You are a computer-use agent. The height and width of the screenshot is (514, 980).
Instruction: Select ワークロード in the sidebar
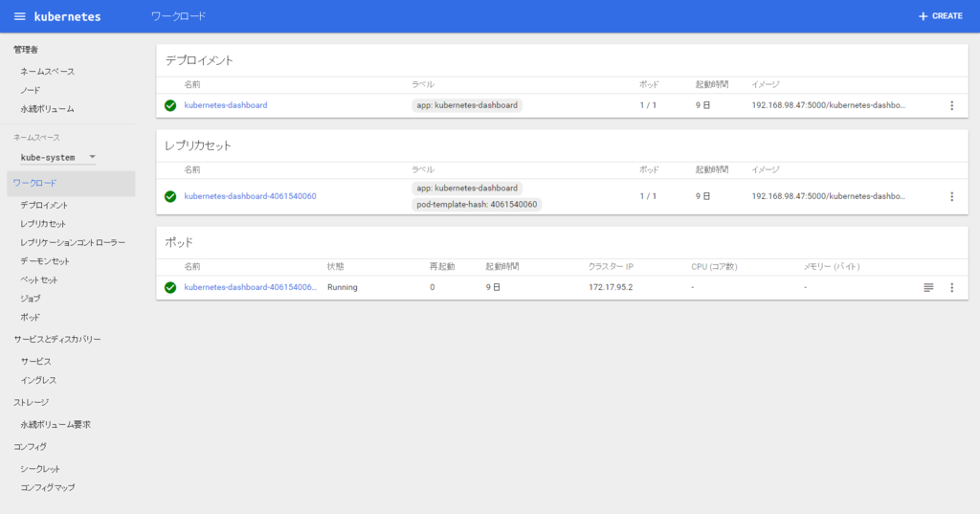pyautogui.click(x=71, y=183)
